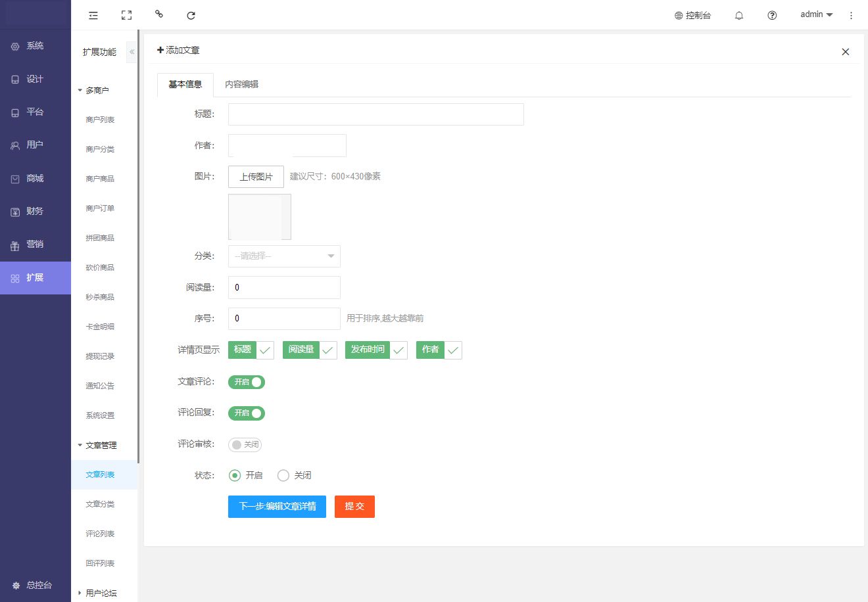
Task: Click the 上传图片 button
Action: (x=256, y=177)
